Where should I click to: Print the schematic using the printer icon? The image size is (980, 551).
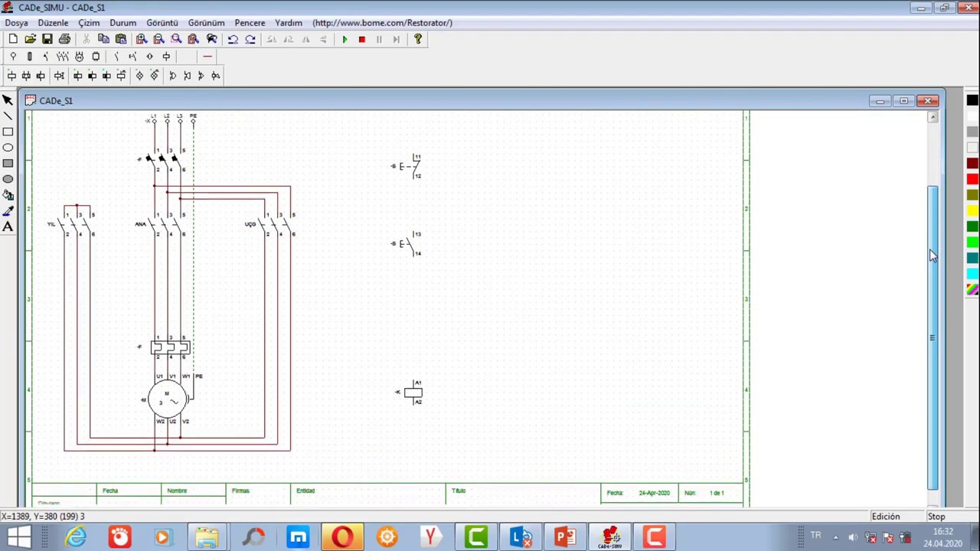tap(64, 39)
